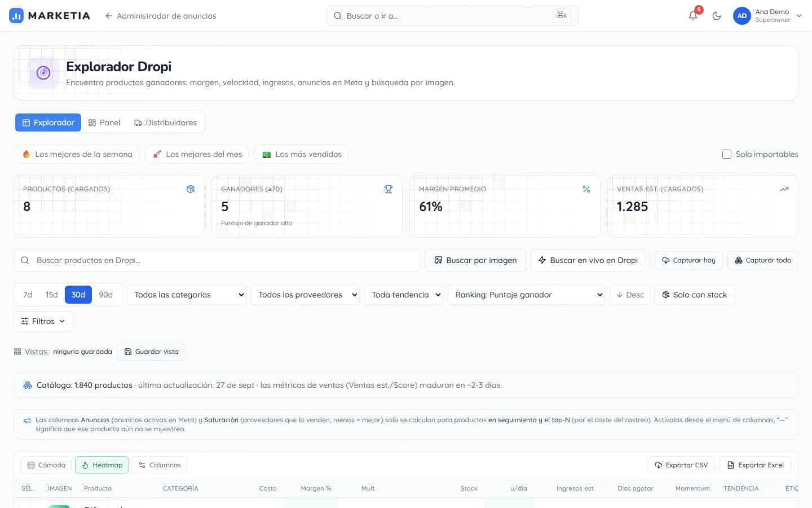Click the Explorador Dropi disc icon
This screenshot has height=508, width=812.
(x=43, y=73)
